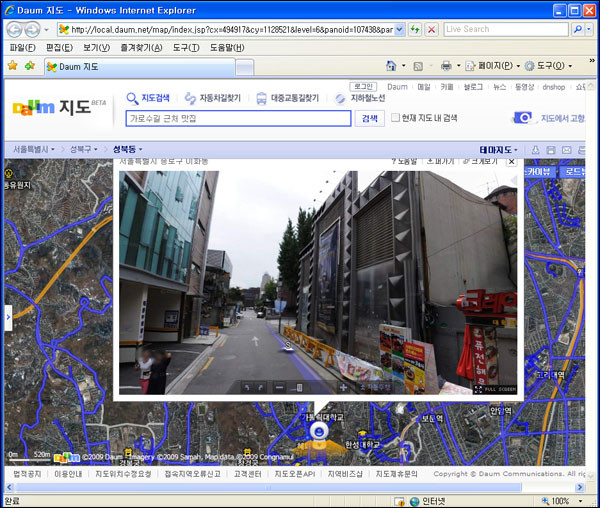Click the subway map icon
The width and height of the screenshot is (600, 508).
[340, 98]
